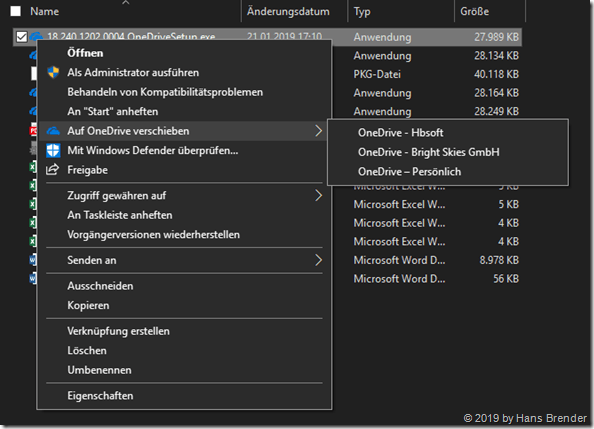Image resolution: width=594 pixels, height=429 pixels.
Task: Click the 27.989 KB size cell
Action: pos(496,37)
